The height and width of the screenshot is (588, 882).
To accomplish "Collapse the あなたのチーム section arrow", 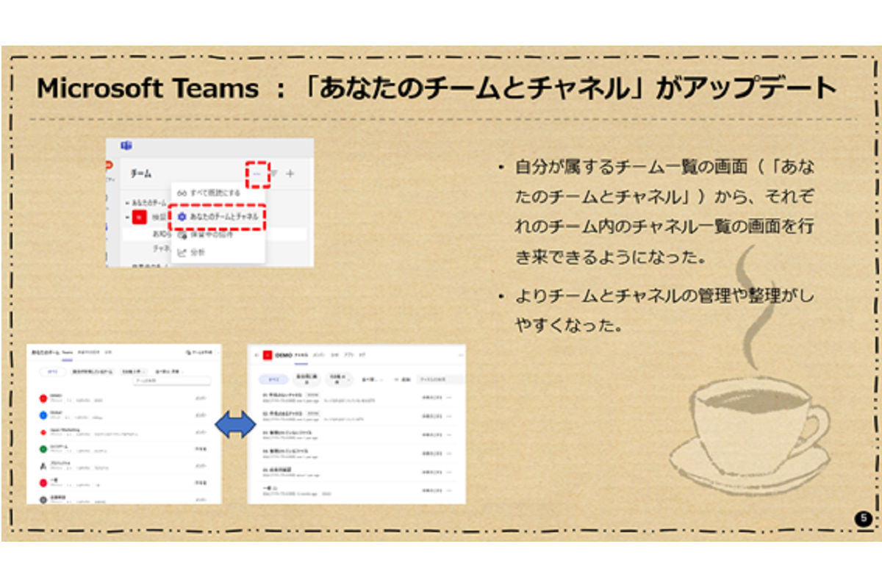I will coord(127,203).
